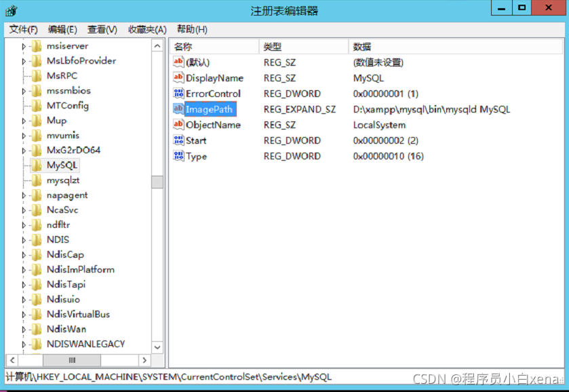Click the string icon of (默认) value
The width and height of the screenshot is (569, 392).
[178, 62]
